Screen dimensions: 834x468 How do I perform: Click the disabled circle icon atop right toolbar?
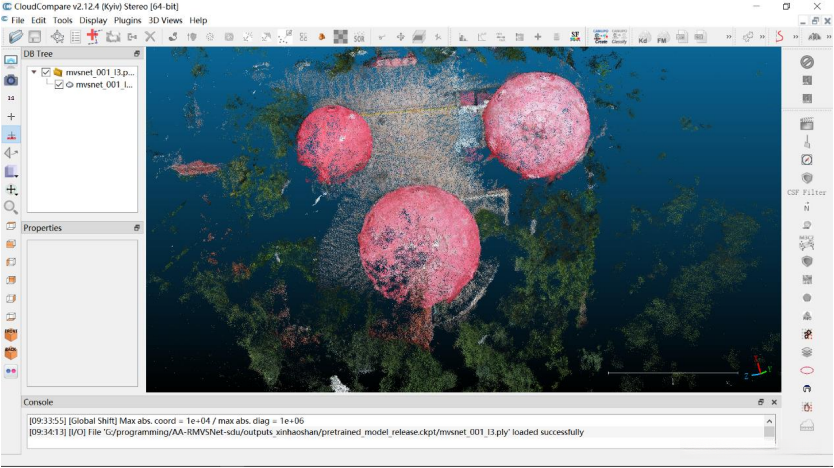(807, 62)
